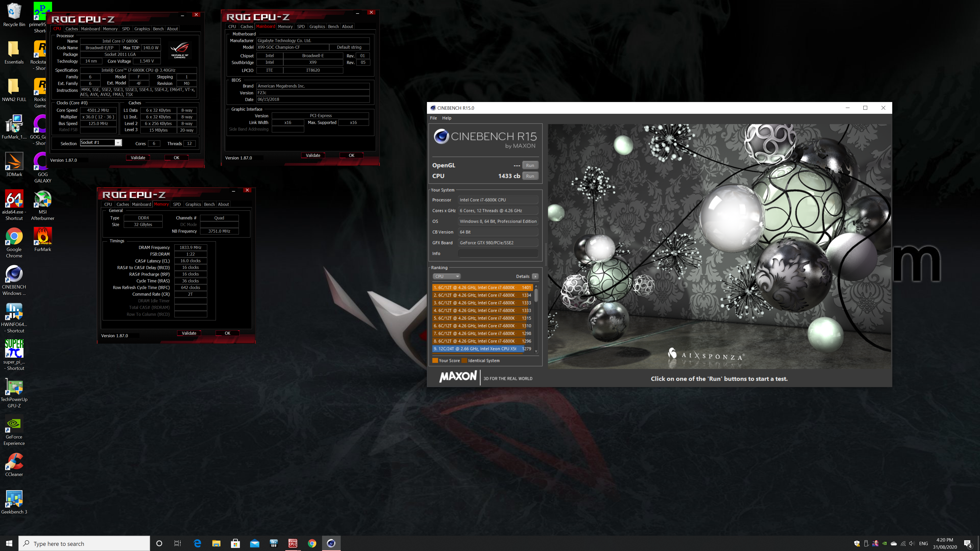Open Socket #1 selection dropdown in CPU-Z
This screenshot has height=551, width=980.
[x=101, y=143]
